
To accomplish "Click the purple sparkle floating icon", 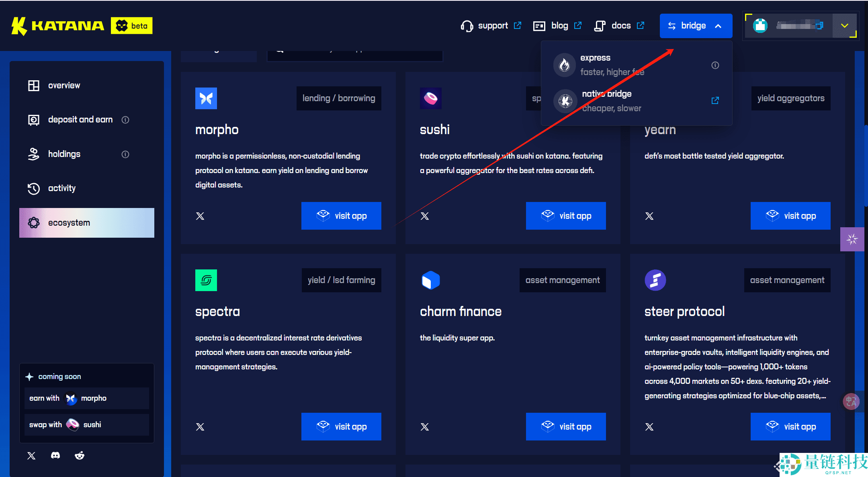I will tap(852, 239).
